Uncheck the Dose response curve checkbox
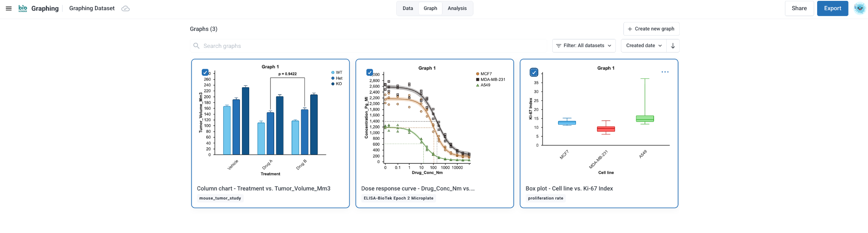 pos(370,72)
